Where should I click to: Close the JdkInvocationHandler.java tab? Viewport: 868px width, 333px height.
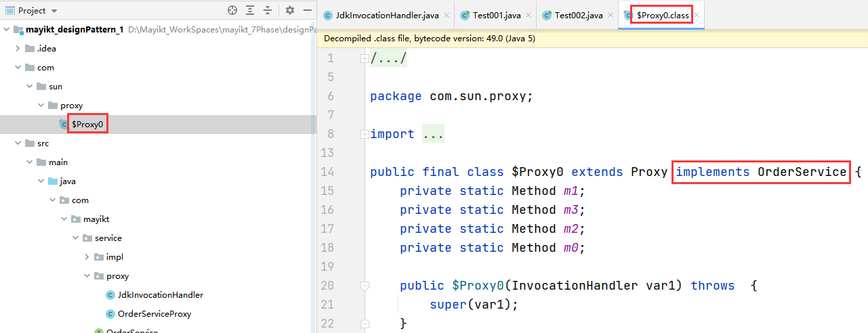click(x=447, y=15)
